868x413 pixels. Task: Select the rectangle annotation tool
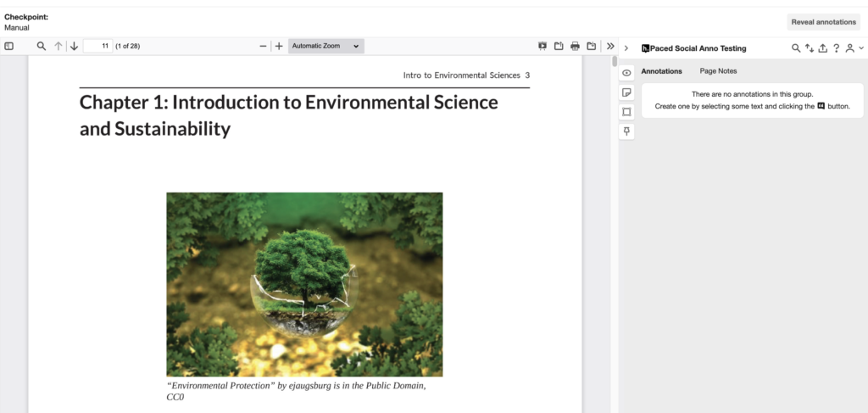click(626, 112)
